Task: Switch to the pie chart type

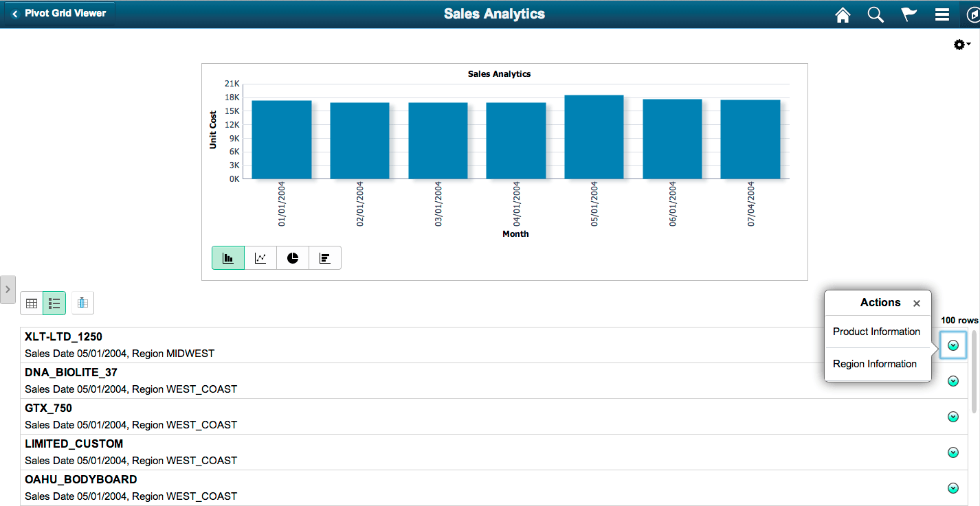Action: pyautogui.click(x=293, y=257)
